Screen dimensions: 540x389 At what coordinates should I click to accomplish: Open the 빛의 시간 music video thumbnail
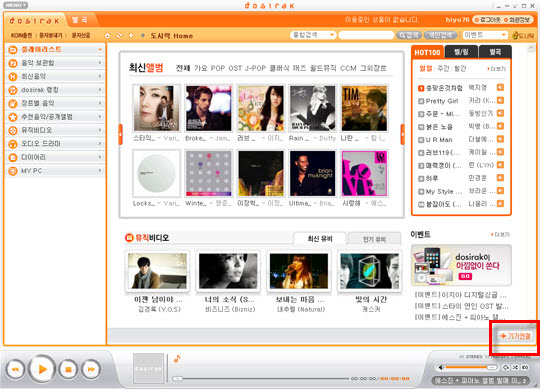pyautogui.click(x=370, y=271)
